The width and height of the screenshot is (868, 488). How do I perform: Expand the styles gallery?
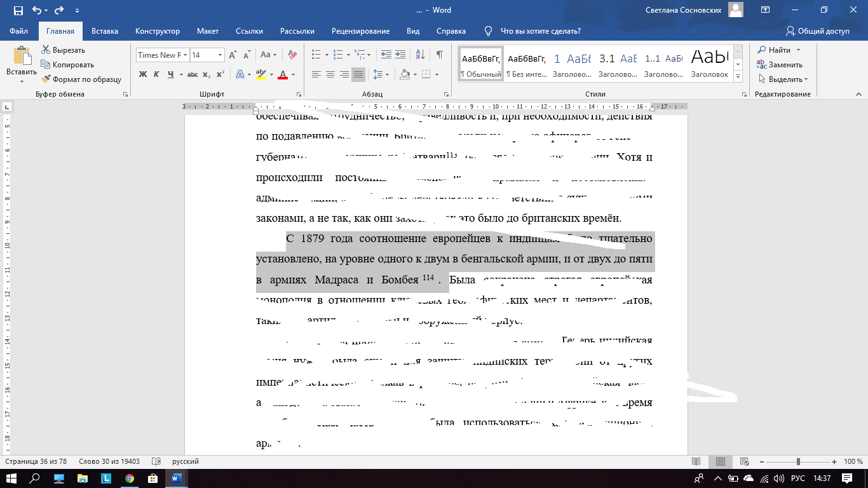738,76
